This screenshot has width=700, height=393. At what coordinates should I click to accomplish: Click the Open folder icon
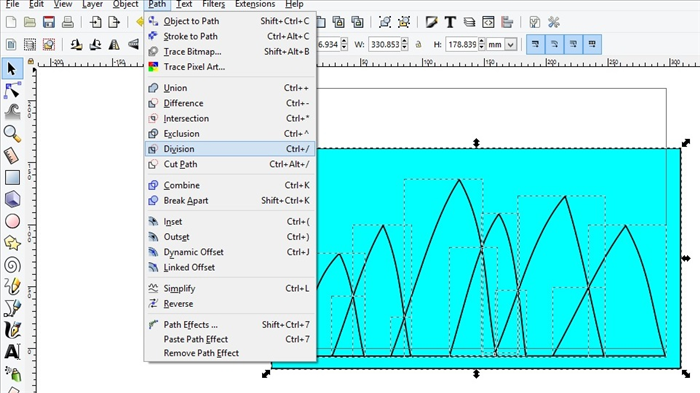30,22
